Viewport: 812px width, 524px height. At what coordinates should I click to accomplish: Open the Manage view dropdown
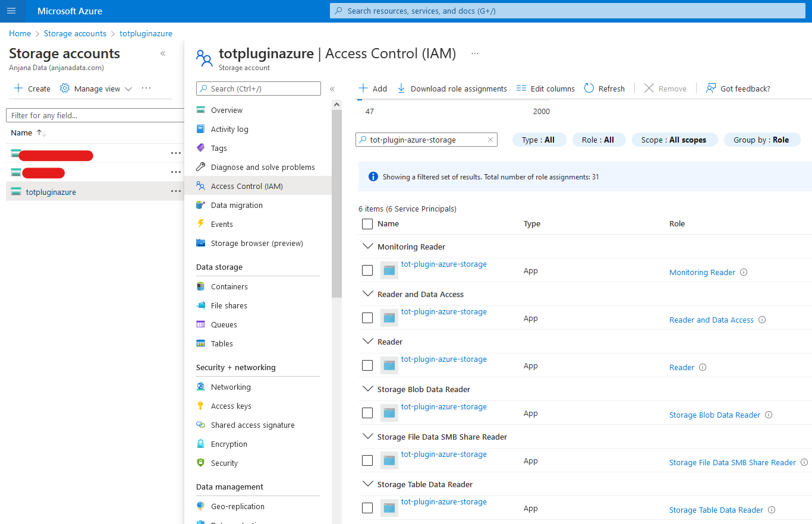[x=96, y=89]
